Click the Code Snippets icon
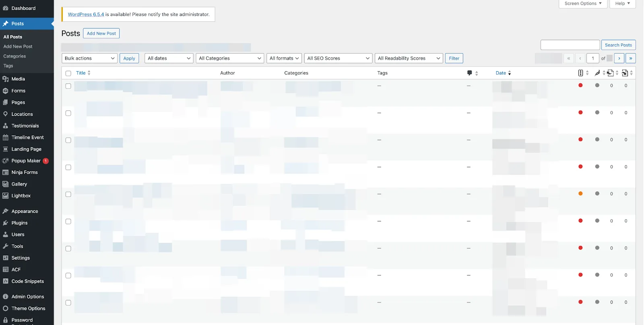Image resolution: width=644 pixels, height=325 pixels. tap(6, 281)
